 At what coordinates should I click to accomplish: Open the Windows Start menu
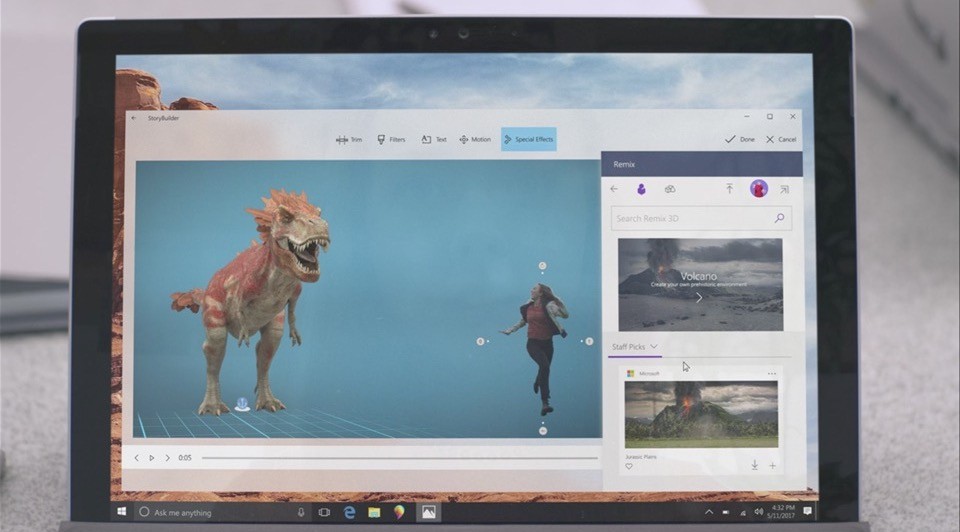pyautogui.click(x=121, y=511)
